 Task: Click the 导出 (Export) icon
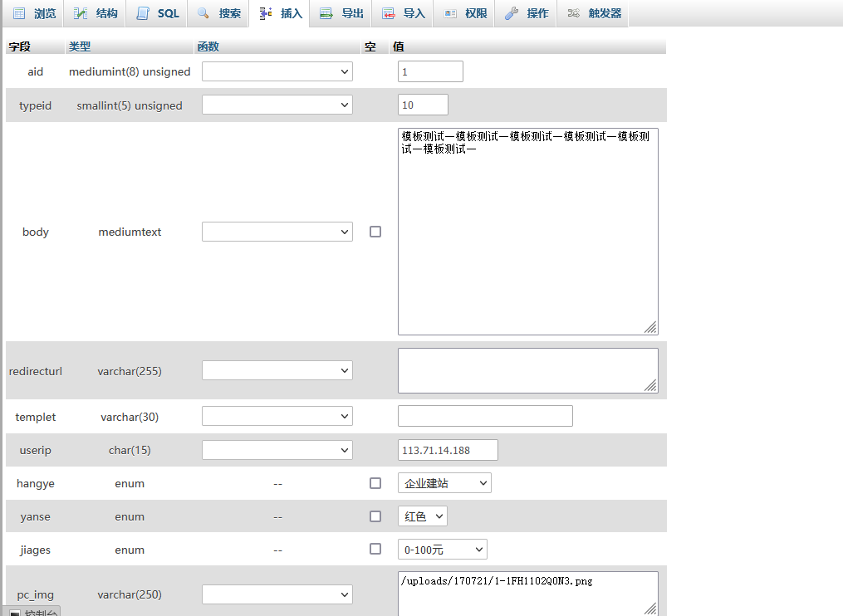pos(326,13)
